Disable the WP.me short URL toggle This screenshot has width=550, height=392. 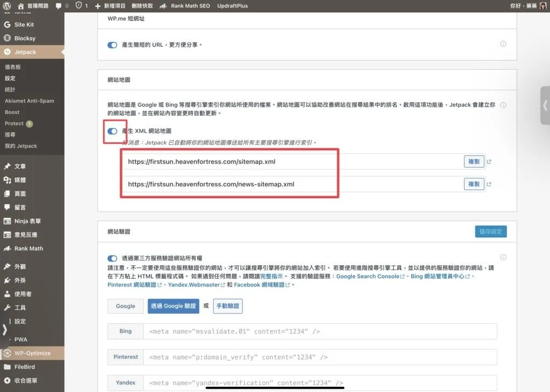click(x=112, y=45)
